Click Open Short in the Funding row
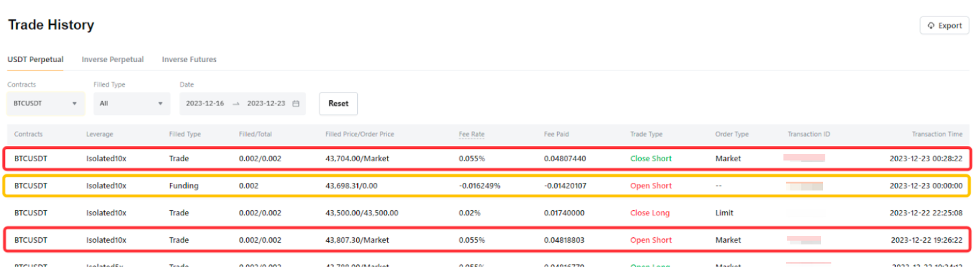Viewport: 980px width, 267px height. tap(651, 186)
